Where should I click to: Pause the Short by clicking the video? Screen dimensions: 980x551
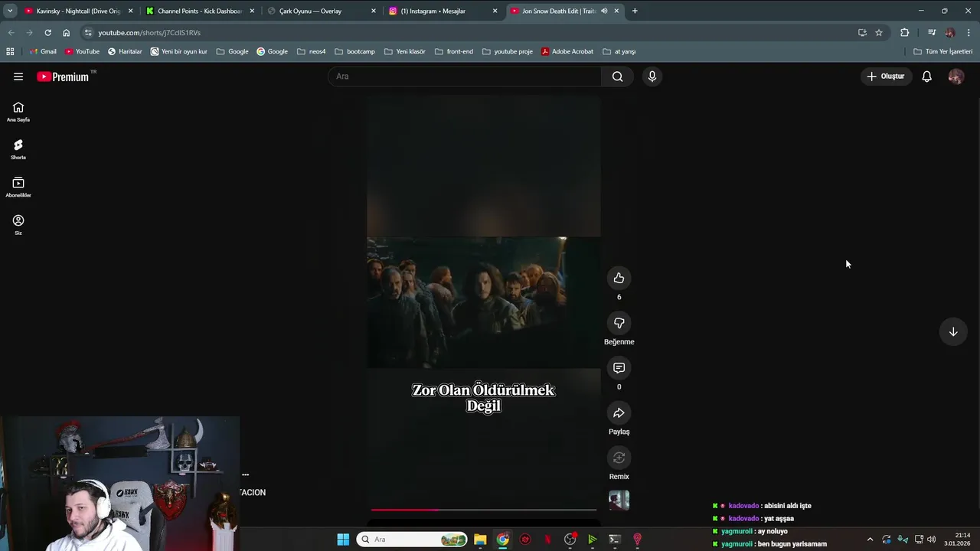[484, 306]
